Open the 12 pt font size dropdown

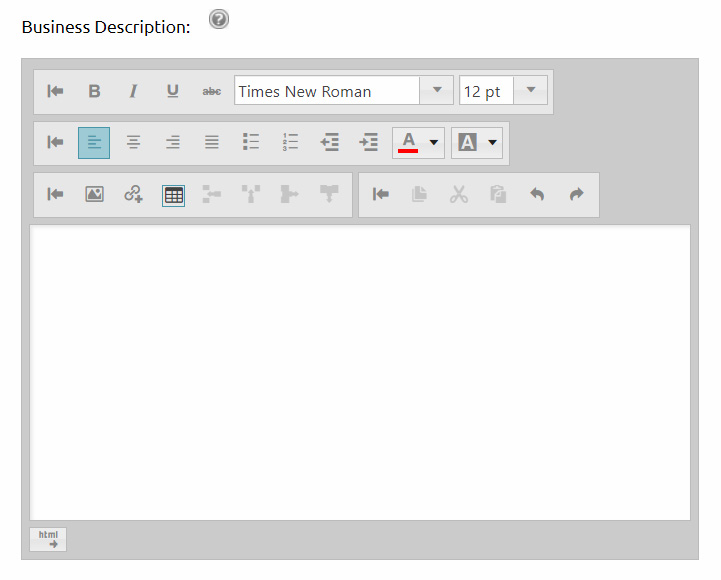[530, 91]
